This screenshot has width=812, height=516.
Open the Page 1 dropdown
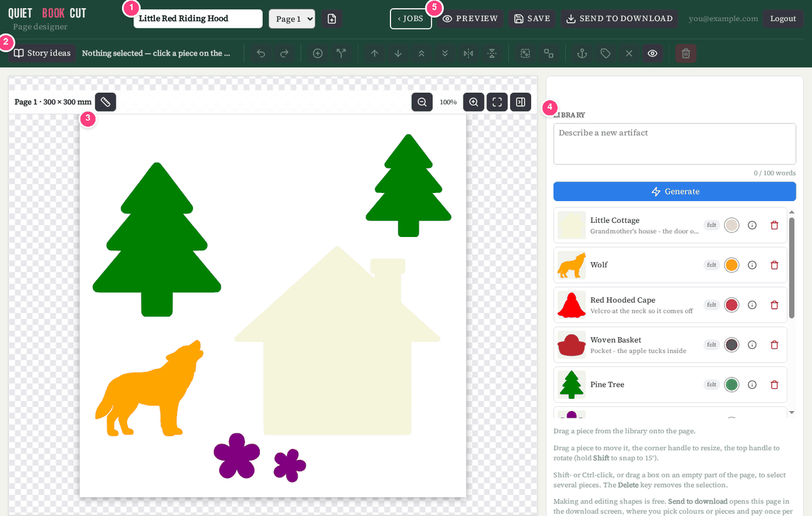tap(292, 19)
